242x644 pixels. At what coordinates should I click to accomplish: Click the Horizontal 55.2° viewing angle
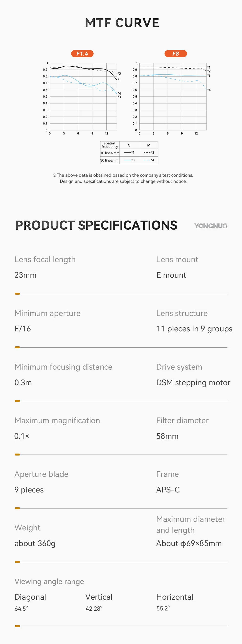coord(175,602)
